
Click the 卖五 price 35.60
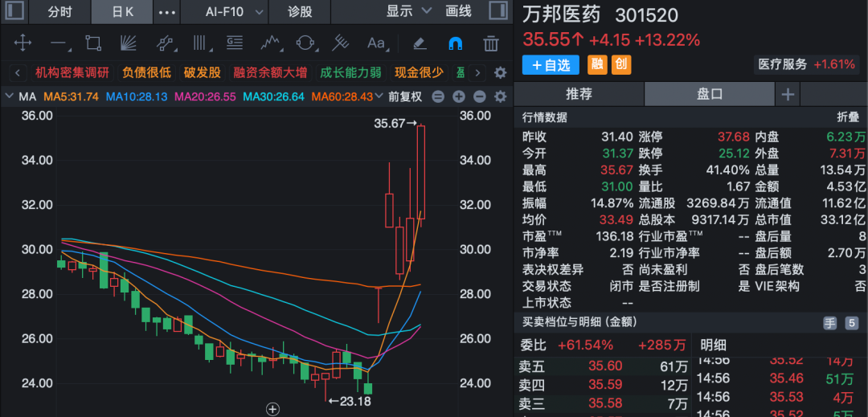(x=605, y=366)
